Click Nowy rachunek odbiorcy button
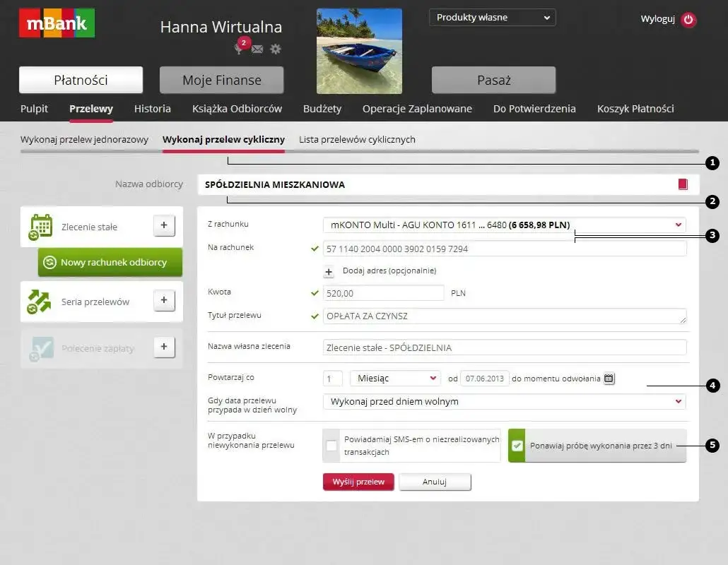This screenshot has width=728, height=565. [110, 262]
